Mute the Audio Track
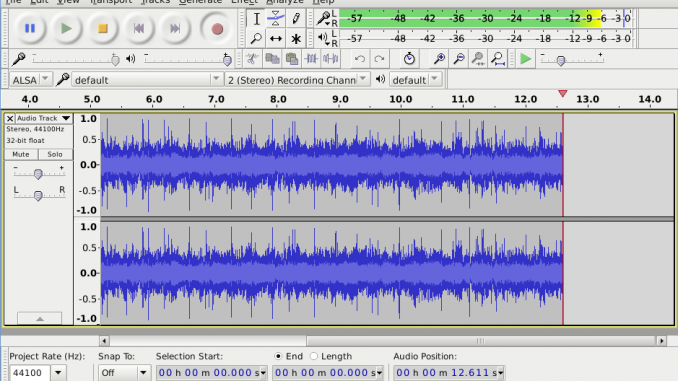 (x=21, y=154)
